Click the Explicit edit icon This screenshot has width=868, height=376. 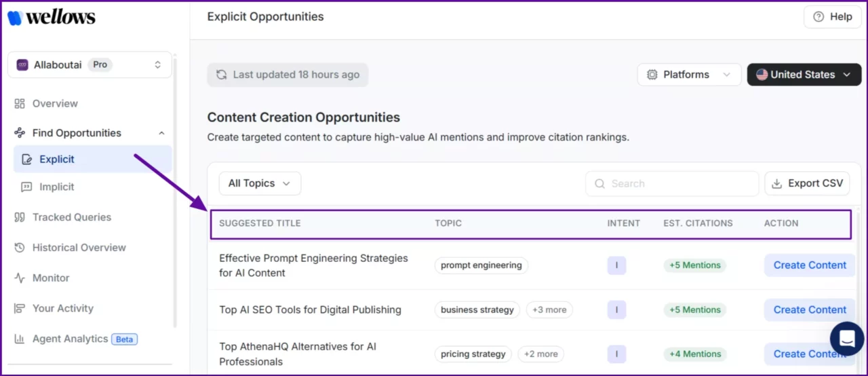tap(27, 159)
